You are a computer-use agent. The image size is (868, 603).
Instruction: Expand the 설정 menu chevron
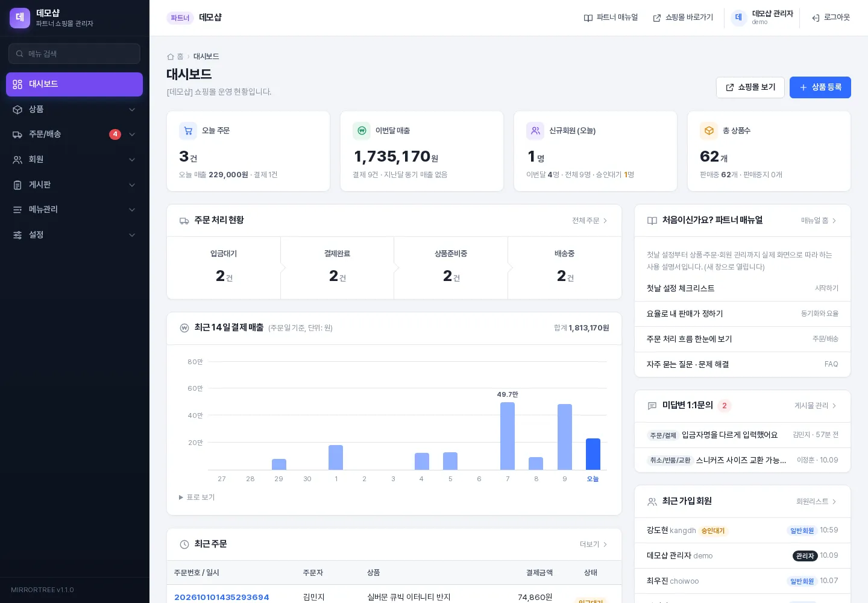[132, 235]
